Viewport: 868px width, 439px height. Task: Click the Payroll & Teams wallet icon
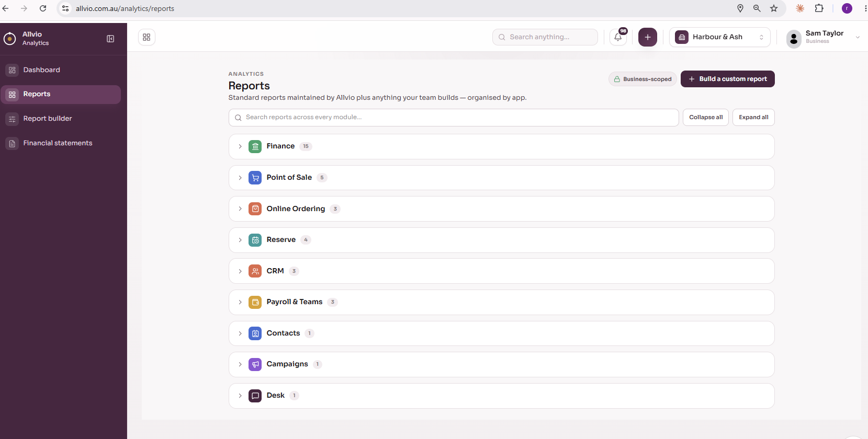(x=255, y=302)
